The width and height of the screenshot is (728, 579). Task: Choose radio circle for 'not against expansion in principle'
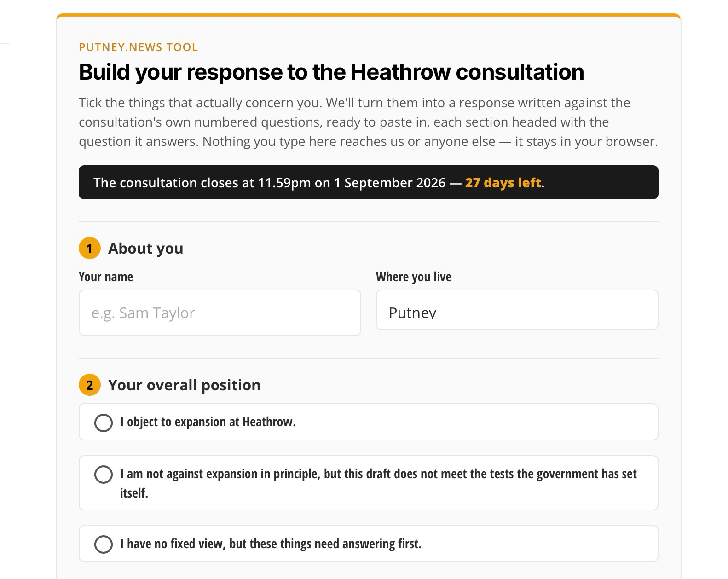click(x=104, y=475)
